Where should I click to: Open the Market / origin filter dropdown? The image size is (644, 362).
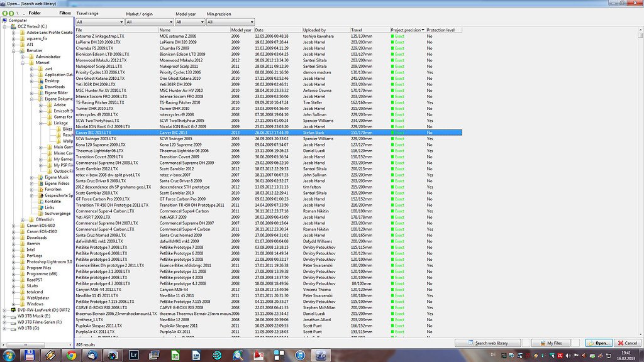150,22
